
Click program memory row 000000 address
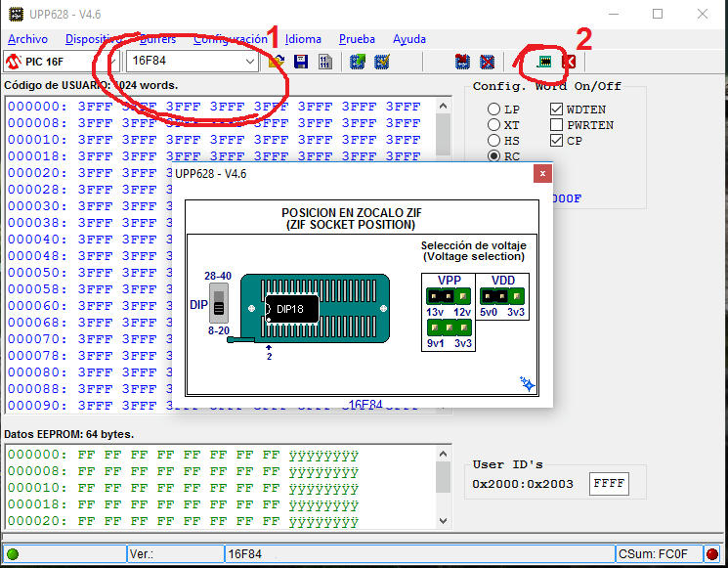[37, 107]
